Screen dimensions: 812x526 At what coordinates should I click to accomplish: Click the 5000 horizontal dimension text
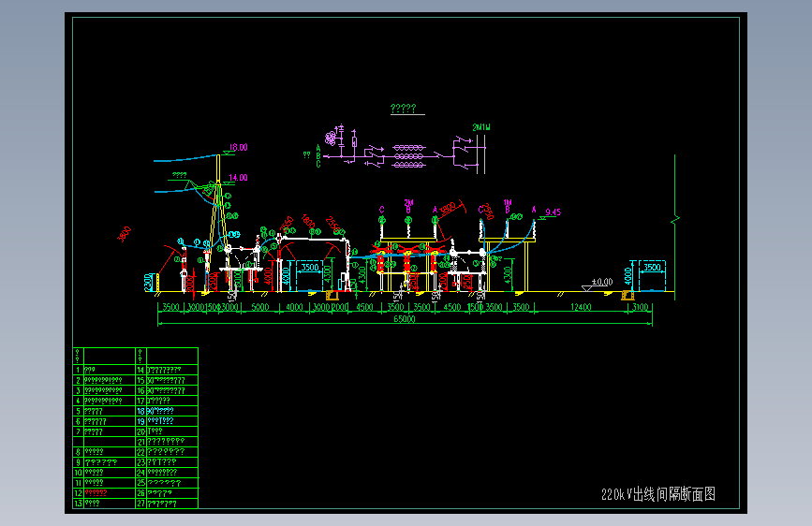(x=260, y=307)
